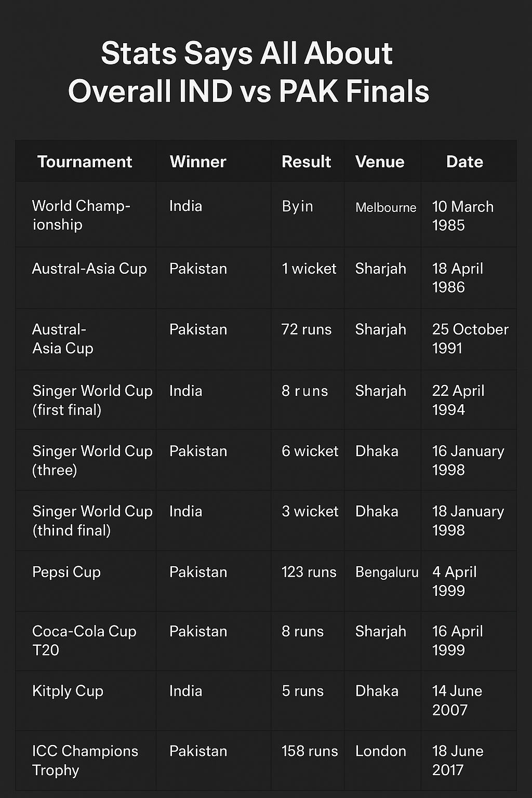The width and height of the screenshot is (532, 798).
Task: Select the 1 wicket result cell
Action: (309, 269)
